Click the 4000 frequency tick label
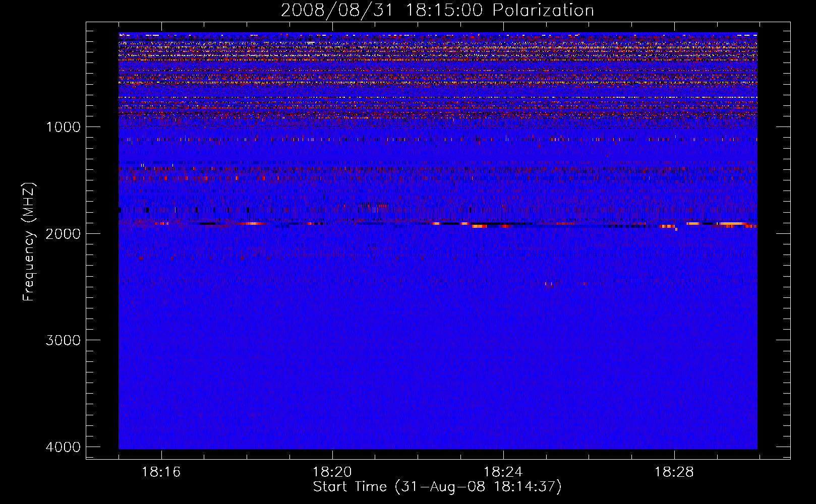 click(63, 447)
